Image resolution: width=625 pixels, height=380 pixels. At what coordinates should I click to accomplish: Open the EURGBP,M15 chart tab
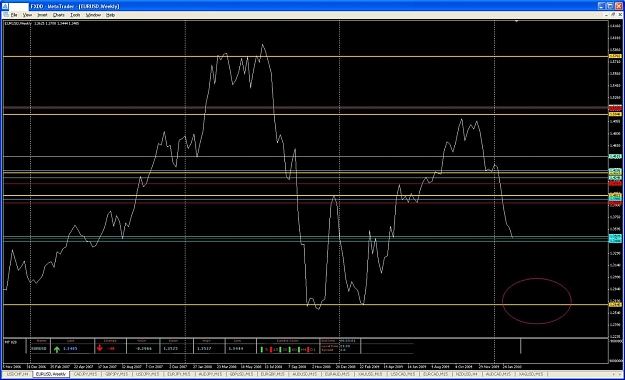click(x=273, y=374)
